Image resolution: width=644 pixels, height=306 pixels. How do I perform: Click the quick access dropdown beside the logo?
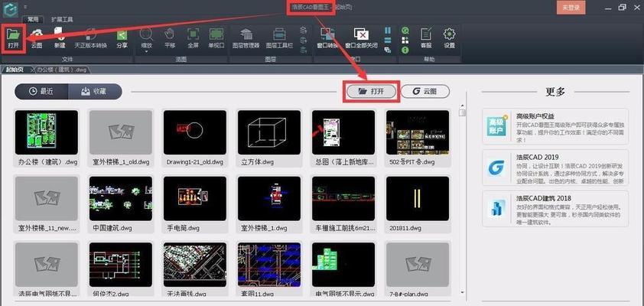point(25,7)
